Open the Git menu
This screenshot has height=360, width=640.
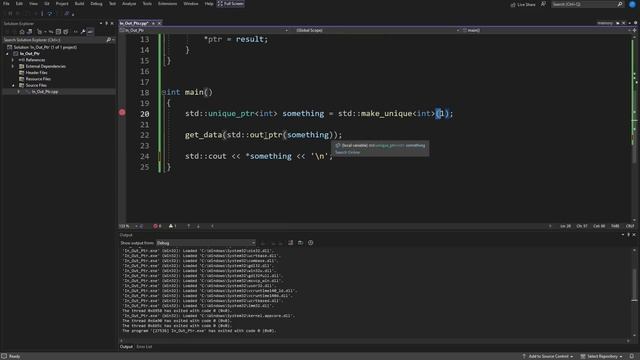47,4
